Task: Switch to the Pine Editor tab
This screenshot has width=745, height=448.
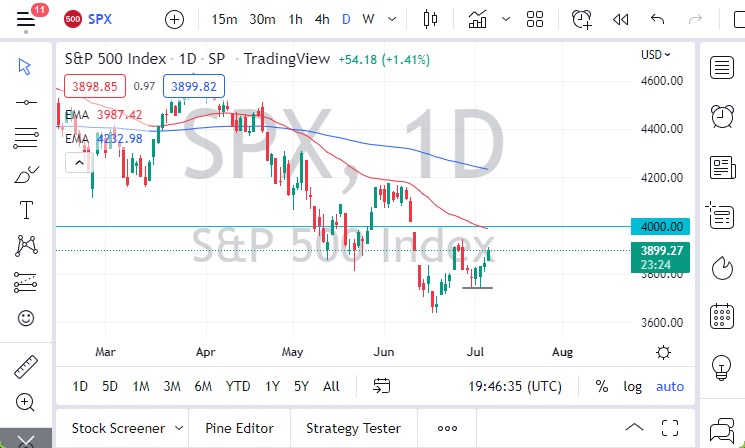Action: 238,428
